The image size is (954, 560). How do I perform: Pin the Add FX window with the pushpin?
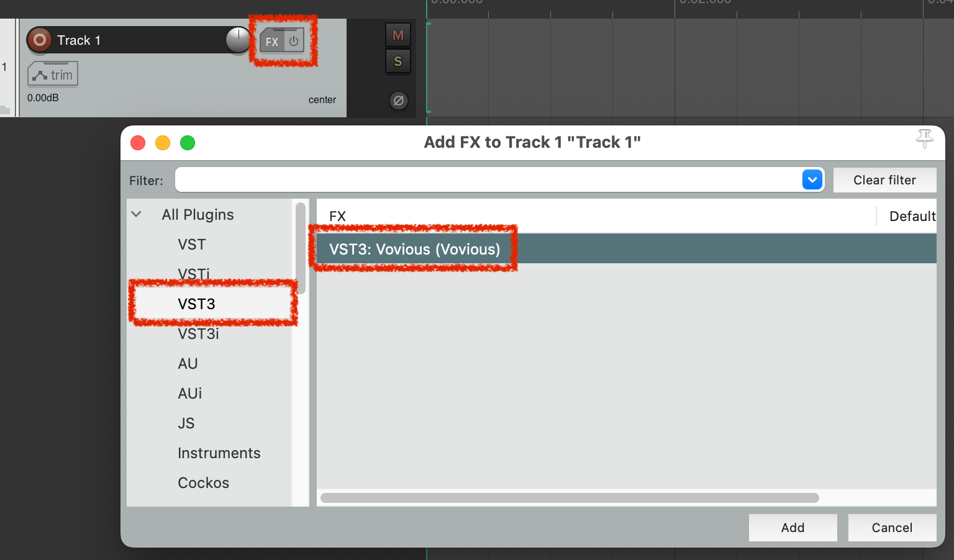[x=924, y=138]
